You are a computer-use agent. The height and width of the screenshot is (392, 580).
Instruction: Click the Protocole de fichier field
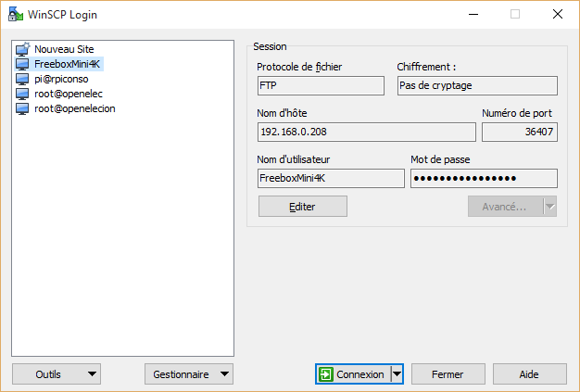coord(321,85)
